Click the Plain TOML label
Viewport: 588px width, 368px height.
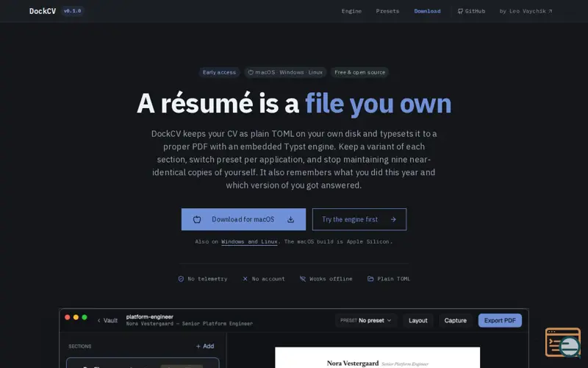(394, 279)
